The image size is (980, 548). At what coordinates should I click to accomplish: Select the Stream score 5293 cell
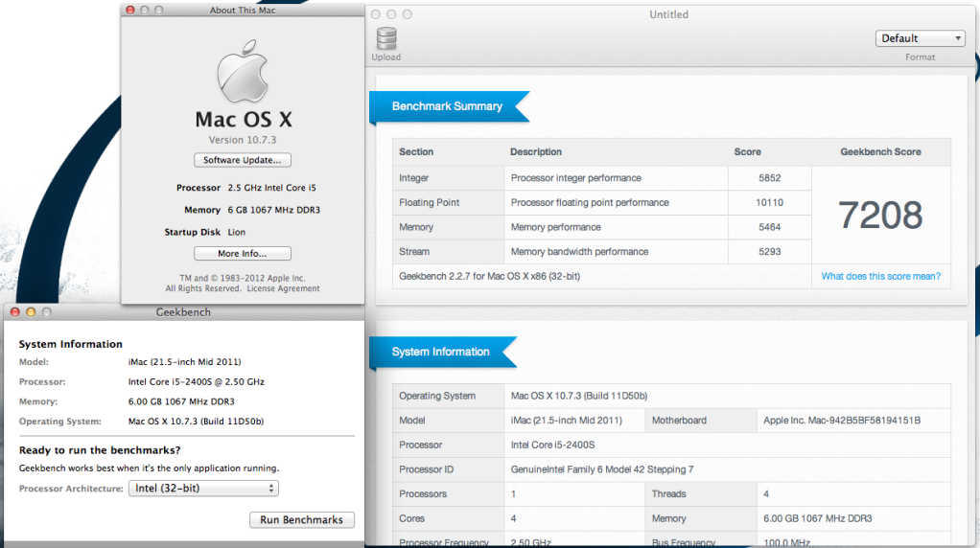click(x=769, y=252)
